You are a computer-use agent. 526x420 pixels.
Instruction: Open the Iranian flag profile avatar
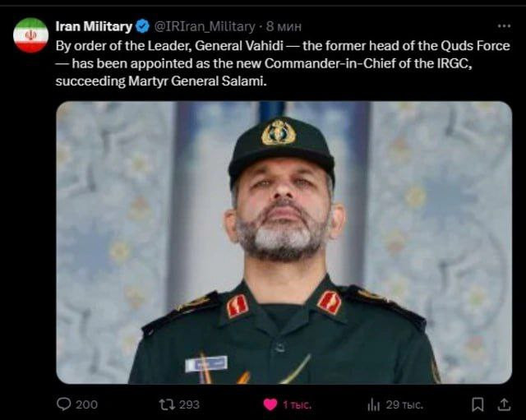(31, 35)
